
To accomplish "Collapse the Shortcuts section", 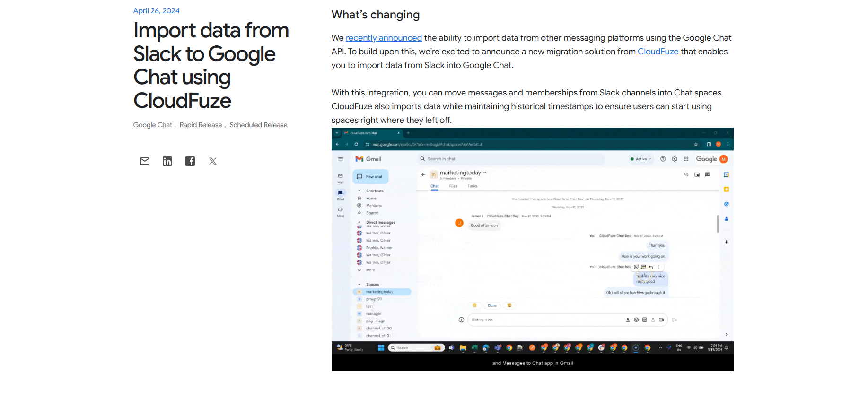I will pyautogui.click(x=359, y=191).
